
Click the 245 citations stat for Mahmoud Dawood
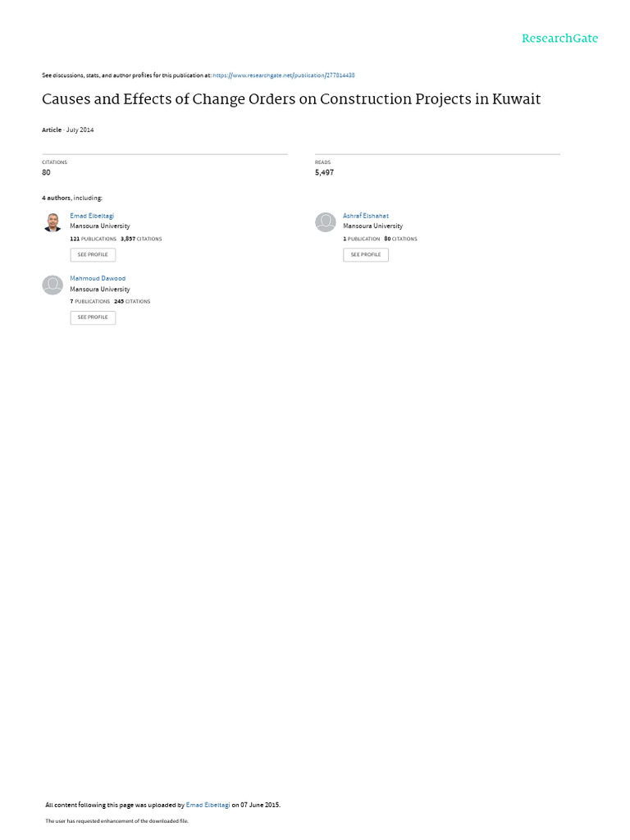pyautogui.click(x=132, y=302)
